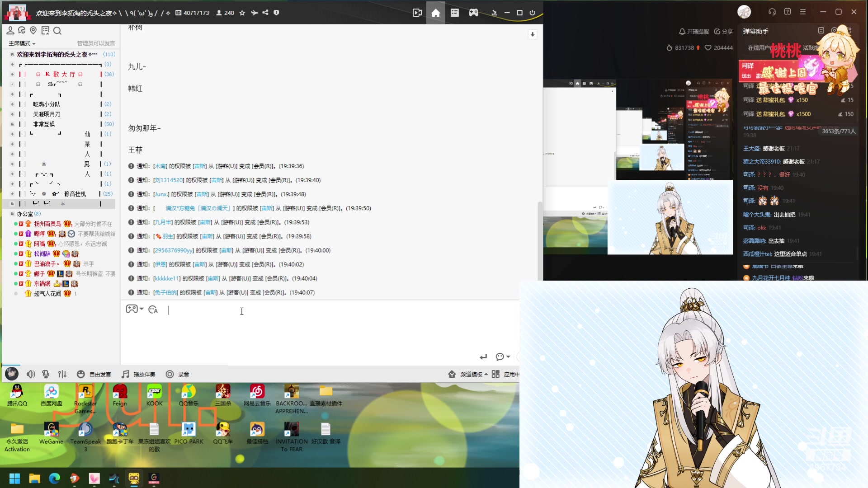Open the channel notice board icon in the sidebar
The width and height of the screenshot is (868, 488).
45,30
